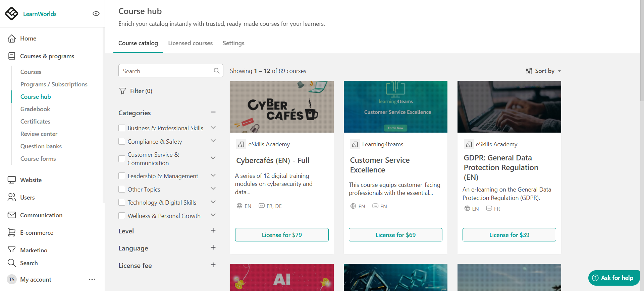The height and width of the screenshot is (291, 644).
Task: Switch to the Licensed courses tab
Action: (190, 43)
